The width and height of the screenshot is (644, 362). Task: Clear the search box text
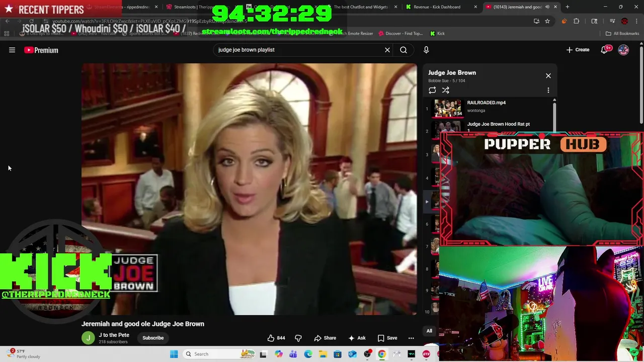tap(387, 50)
